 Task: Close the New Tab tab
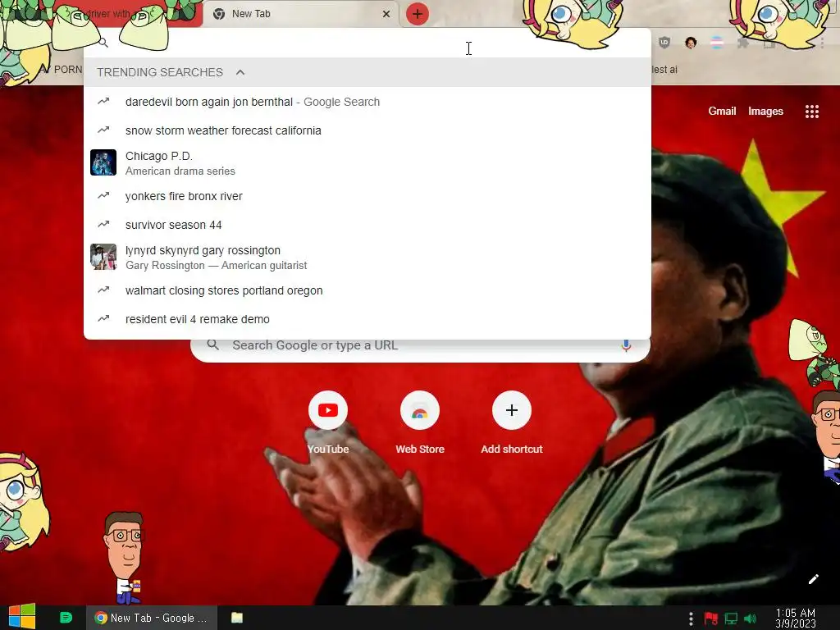(x=386, y=14)
